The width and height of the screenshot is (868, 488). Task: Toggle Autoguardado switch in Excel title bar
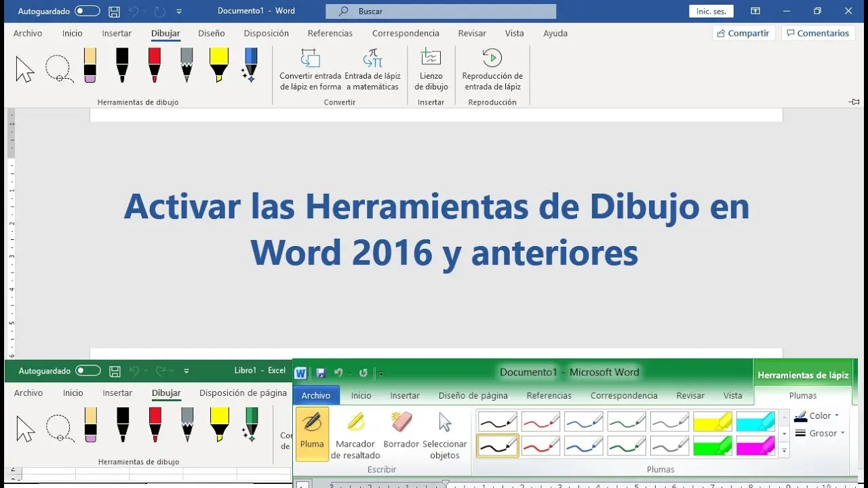tap(88, 371)
